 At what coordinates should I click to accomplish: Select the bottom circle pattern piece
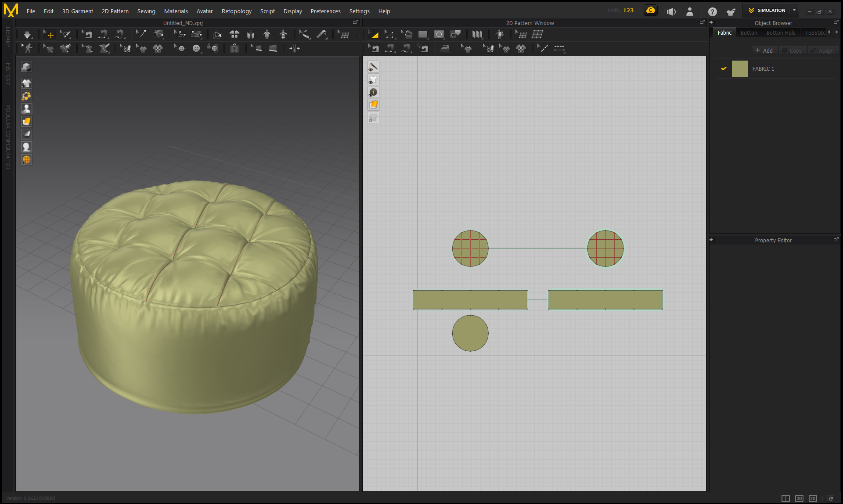coord(470,333)
